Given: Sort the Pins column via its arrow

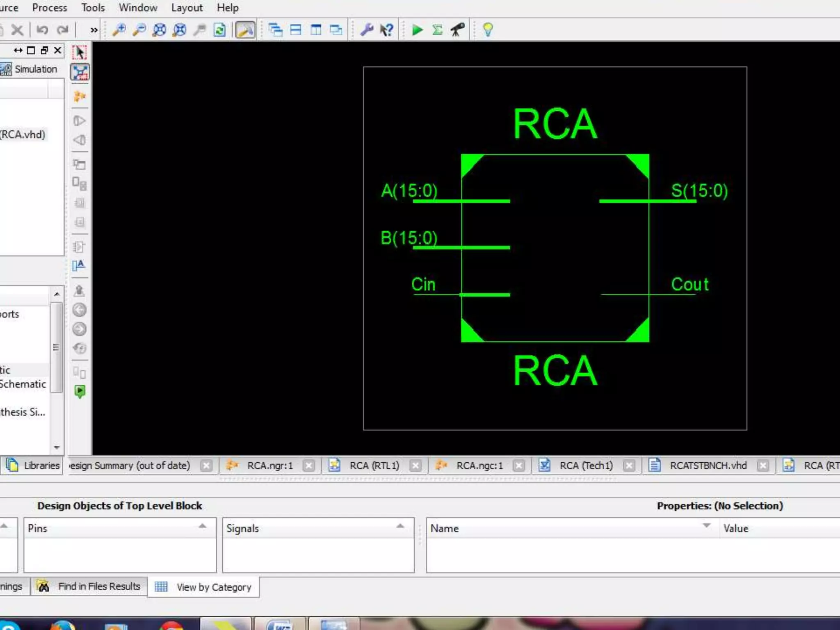Looking at the screenshot, I should click(x=202, y=526).
